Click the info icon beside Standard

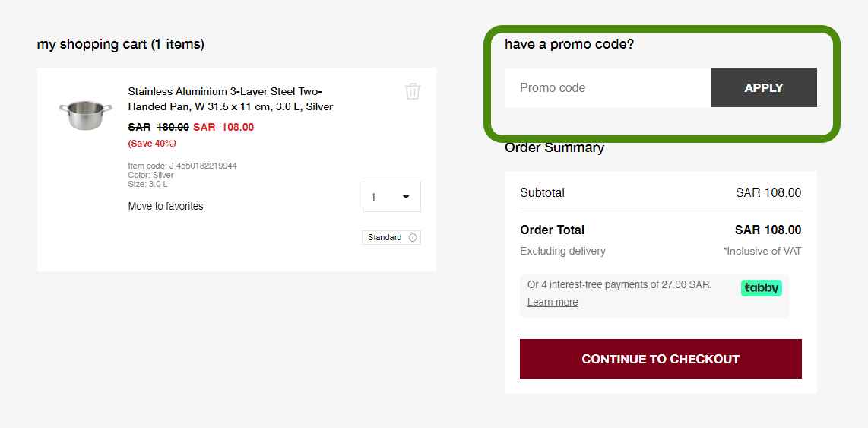click(x=413, y=238)
